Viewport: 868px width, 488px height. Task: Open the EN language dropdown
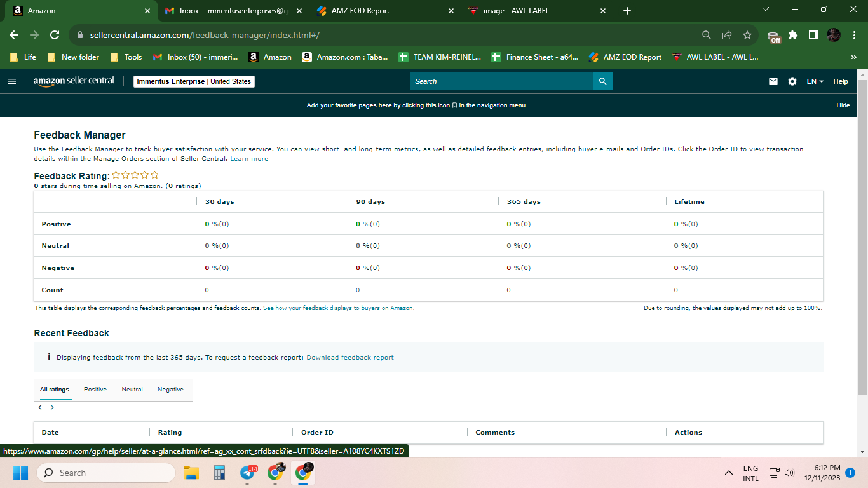815,81
